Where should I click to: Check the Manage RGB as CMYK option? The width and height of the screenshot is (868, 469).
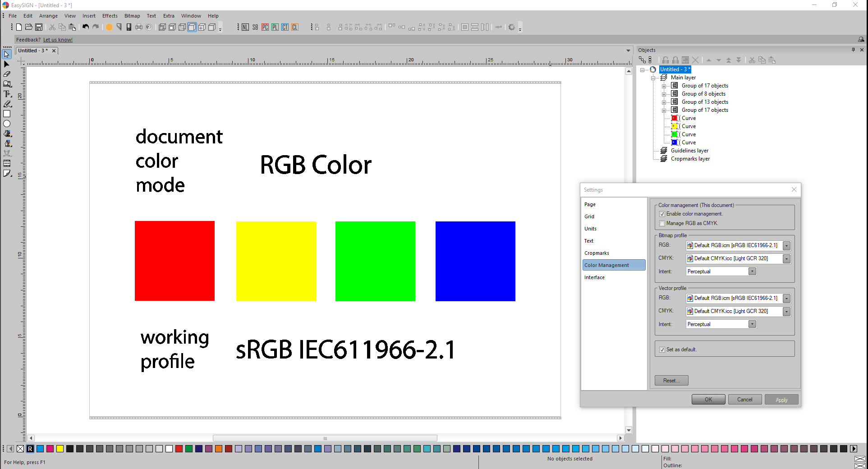tap(662, 223)
